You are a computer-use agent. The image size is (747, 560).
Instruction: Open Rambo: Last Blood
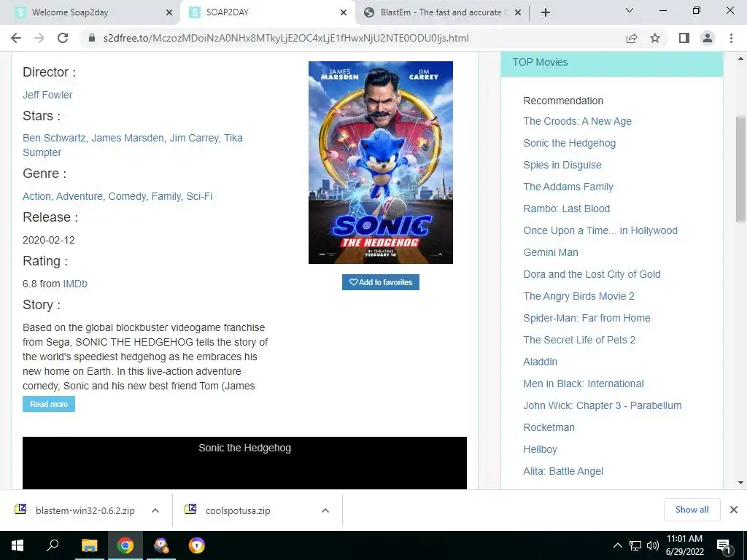coord(566,209)
